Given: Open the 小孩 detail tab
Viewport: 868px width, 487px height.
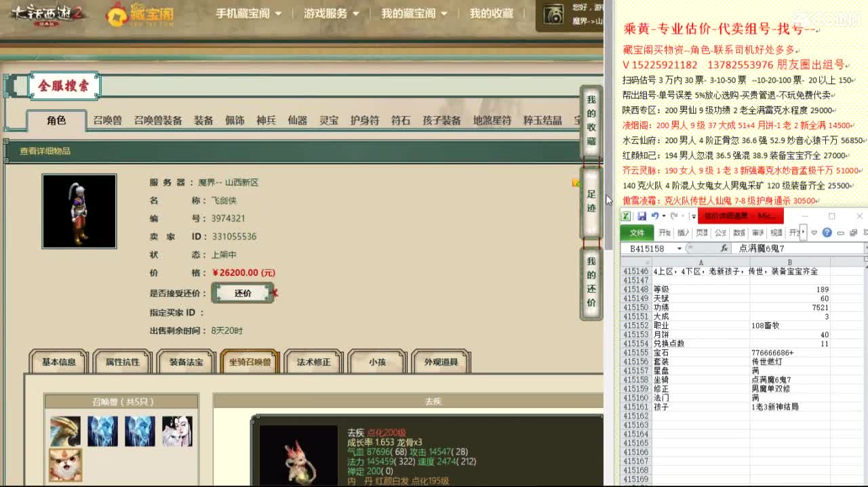Looking at the screenshot, I should point(378,362).
